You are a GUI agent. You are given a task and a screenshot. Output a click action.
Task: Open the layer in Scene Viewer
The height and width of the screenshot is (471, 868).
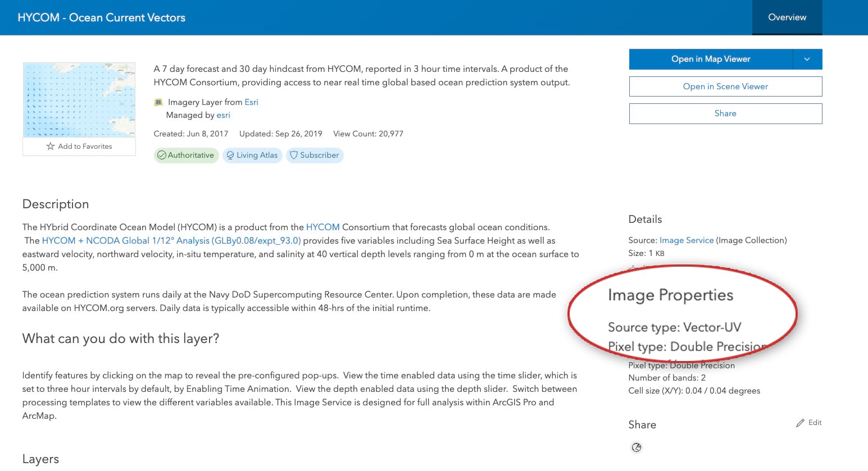click(x=725, y=86)
